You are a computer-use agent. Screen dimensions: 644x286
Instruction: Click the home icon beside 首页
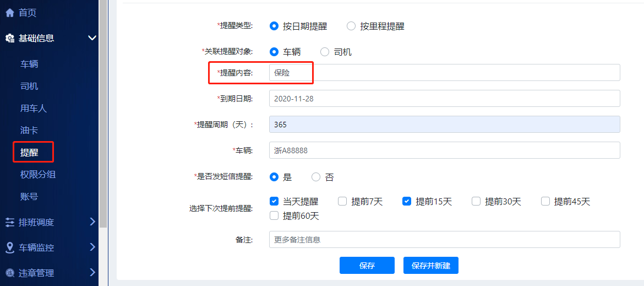click(10, 12)
